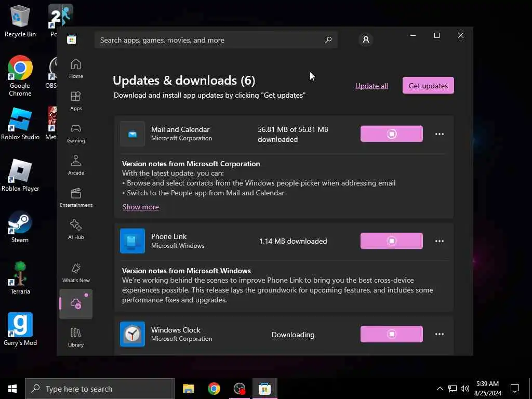The width and height of the screenshot is (532, 399).
Task: Stop the Windows Clock download
Action: click(x=392, y=334)
